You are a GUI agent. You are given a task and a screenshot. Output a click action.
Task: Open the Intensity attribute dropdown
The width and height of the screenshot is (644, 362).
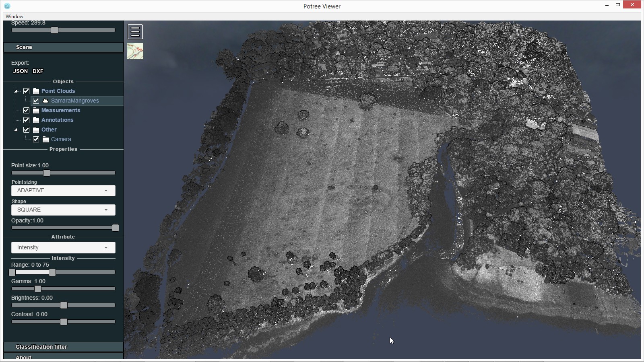[x=63, y=247]
